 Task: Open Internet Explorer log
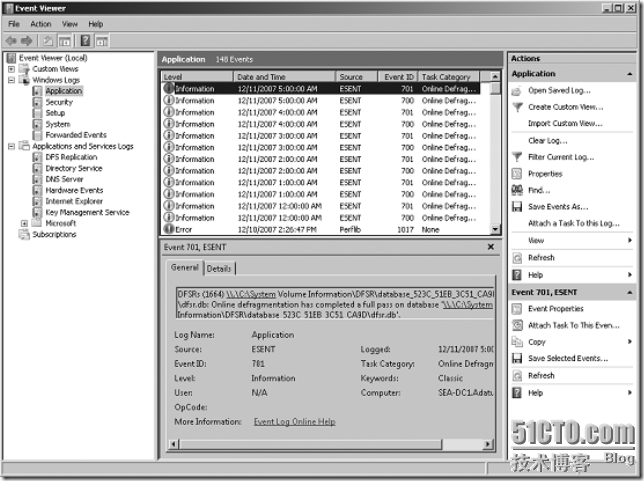[74, 201]
